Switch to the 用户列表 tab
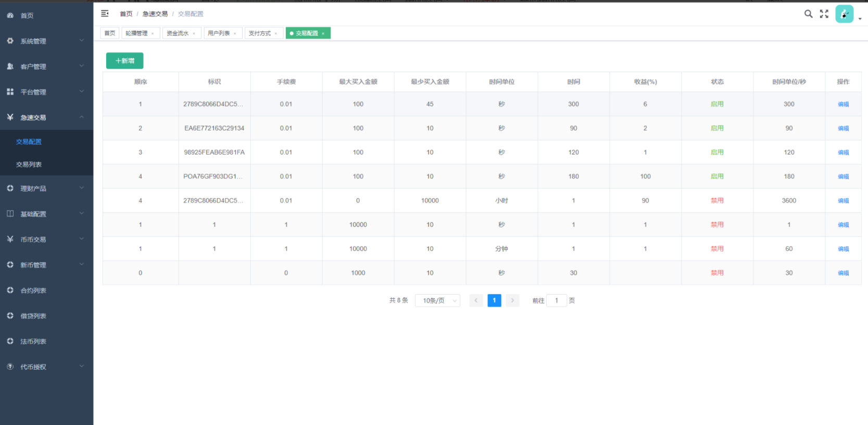Image resolution: width=868 pixels, height=425 pixels. point(219,33)
